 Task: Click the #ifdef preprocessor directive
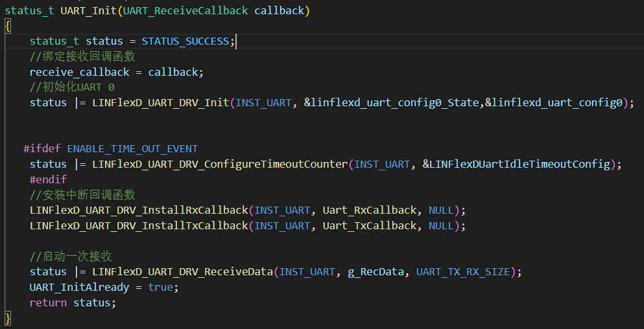pyautogui.click(x=42, y=149)
